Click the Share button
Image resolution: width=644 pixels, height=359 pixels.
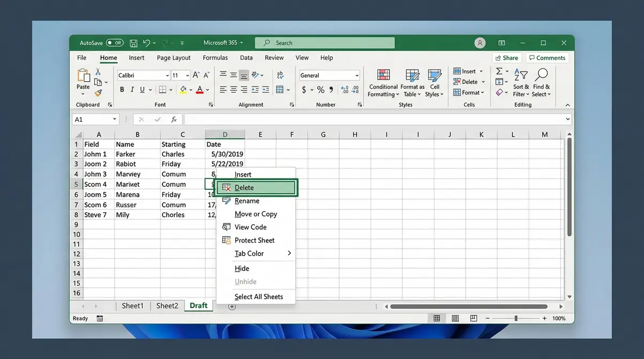pos(507,58)
